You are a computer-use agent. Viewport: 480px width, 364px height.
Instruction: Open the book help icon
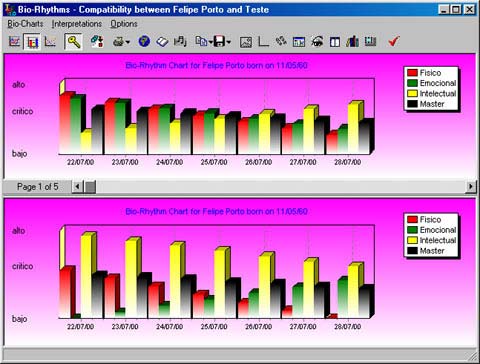tap(162, 42)
